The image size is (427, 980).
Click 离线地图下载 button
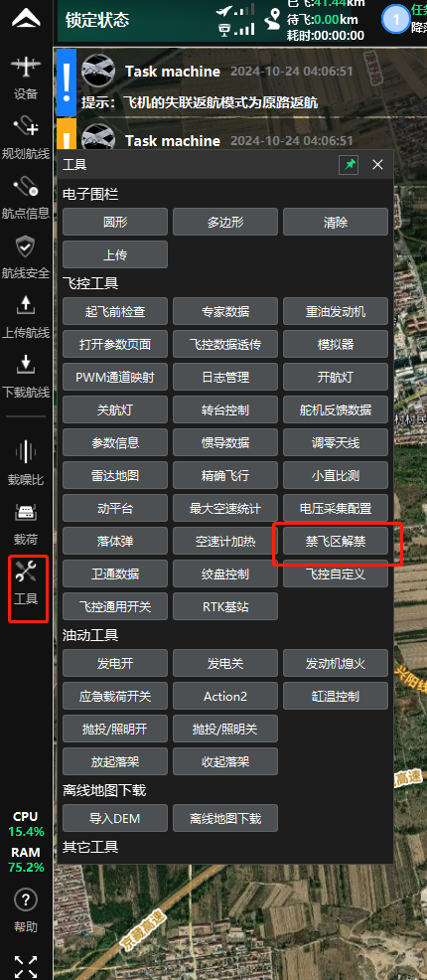coord(225,818)
